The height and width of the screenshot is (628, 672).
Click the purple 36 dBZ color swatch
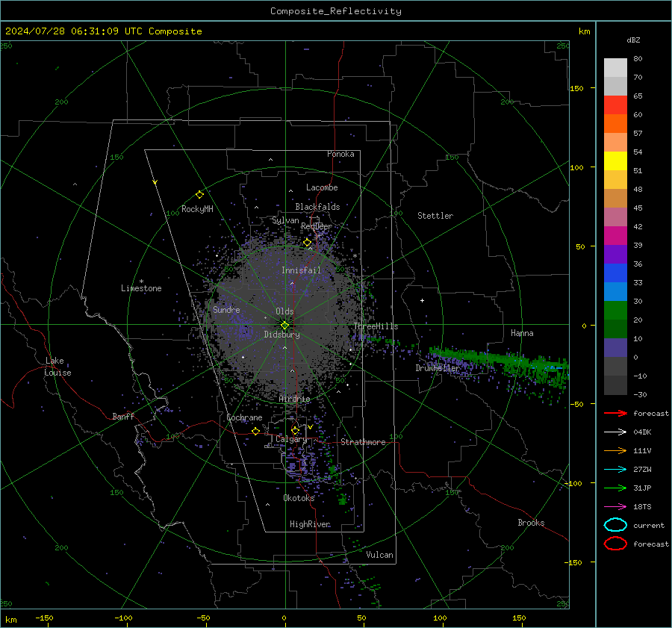click(615, 255)
